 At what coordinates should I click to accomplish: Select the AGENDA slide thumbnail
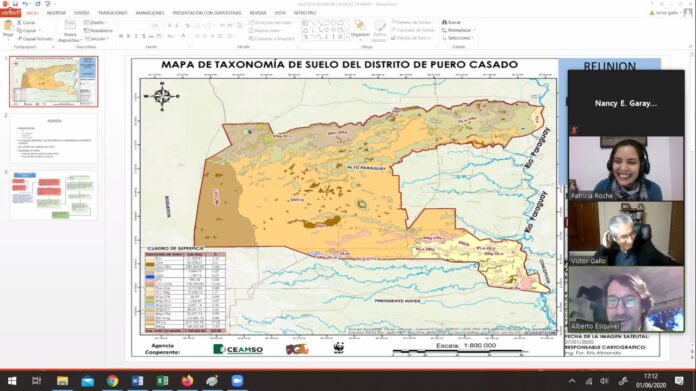tap(54, 138)
